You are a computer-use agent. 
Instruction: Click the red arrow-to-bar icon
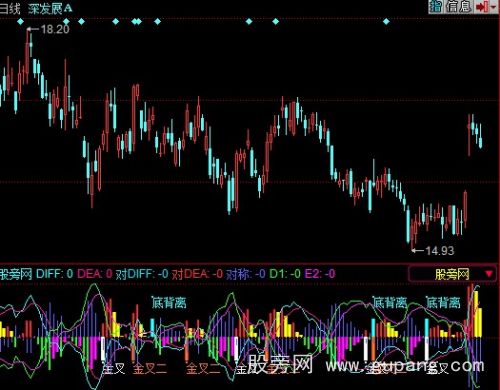tap(481, 7)
